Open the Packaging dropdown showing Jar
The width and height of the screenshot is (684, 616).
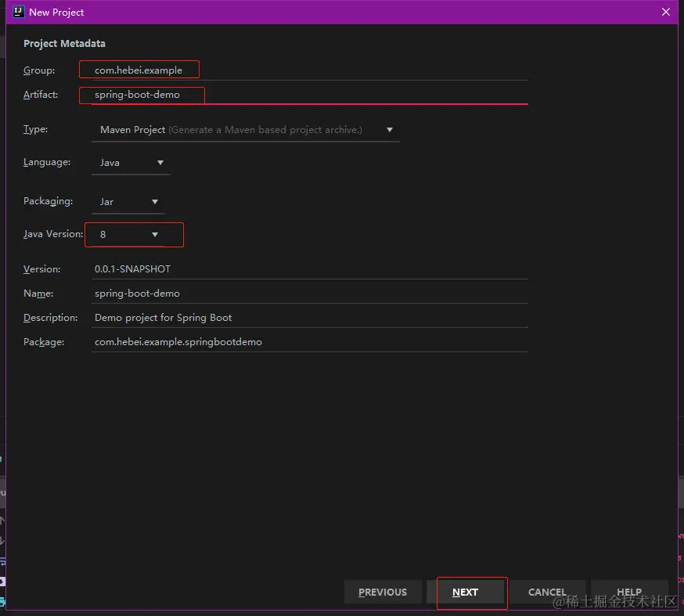(x=128, y=202)
